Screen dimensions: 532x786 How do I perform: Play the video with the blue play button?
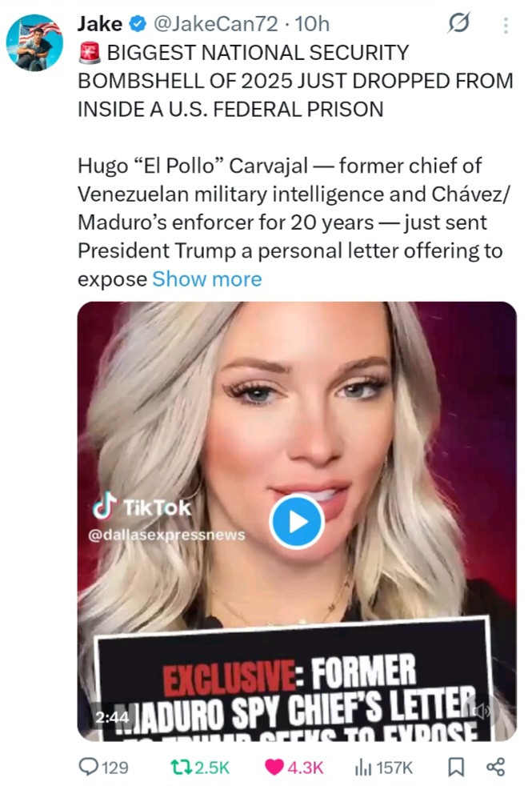pyautogui.click(x=296, y=521)
